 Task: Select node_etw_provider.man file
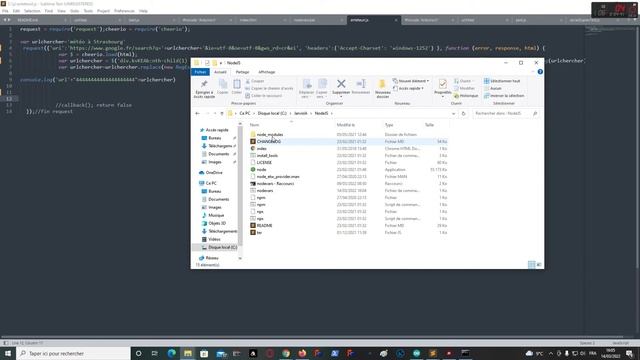(278, 177)
